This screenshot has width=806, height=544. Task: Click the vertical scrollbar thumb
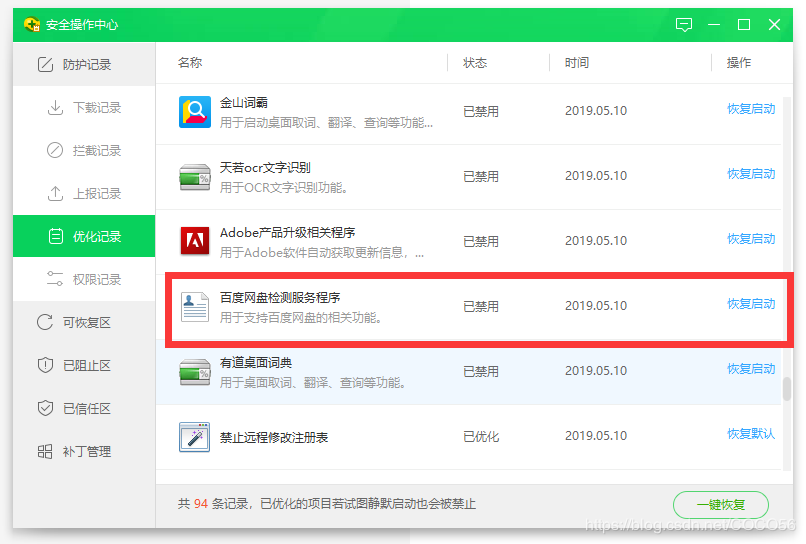tap(786, 389)
